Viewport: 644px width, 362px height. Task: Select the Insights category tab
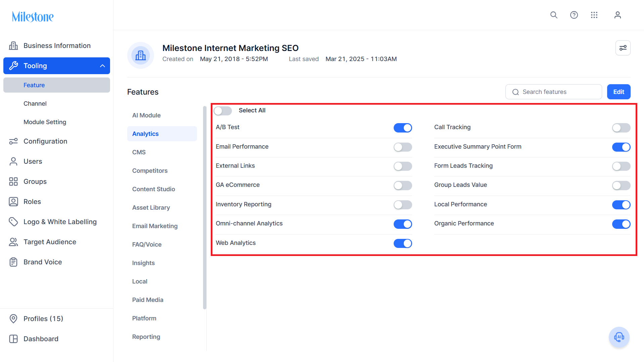click(x=162, y=263)
